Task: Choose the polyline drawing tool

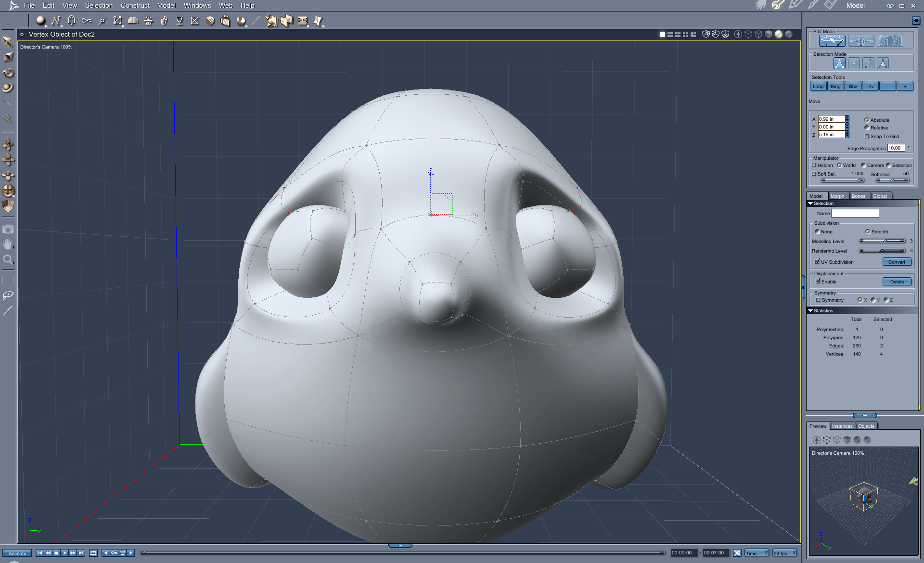Action: tap(56, 21)
